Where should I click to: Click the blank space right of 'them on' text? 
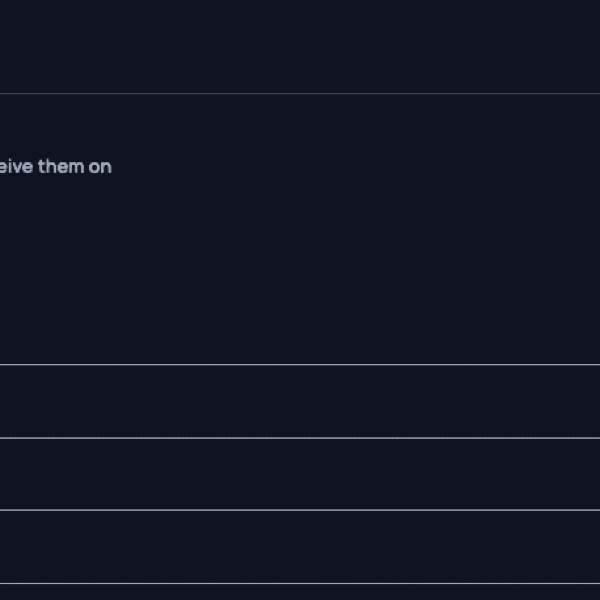pos(350,167)
